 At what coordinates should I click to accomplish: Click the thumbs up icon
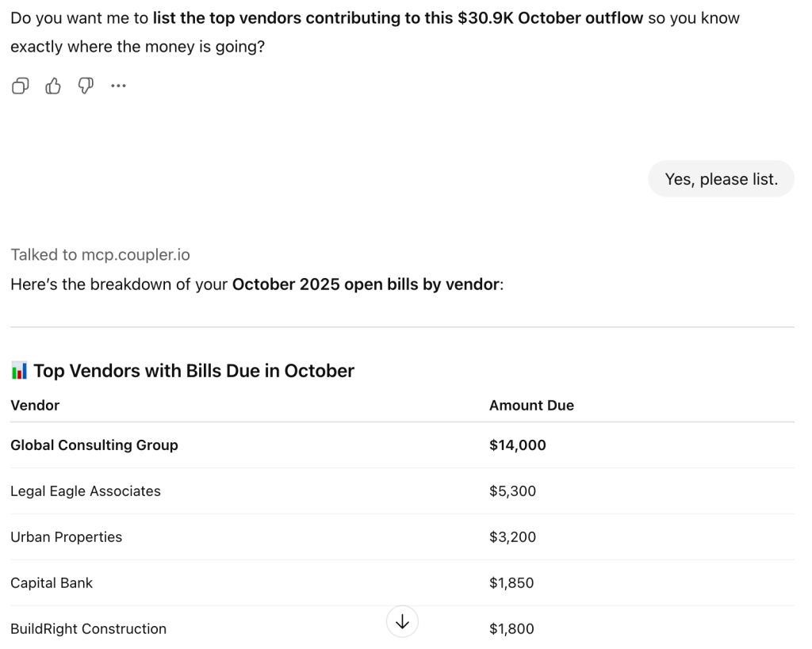click(53, 86)
